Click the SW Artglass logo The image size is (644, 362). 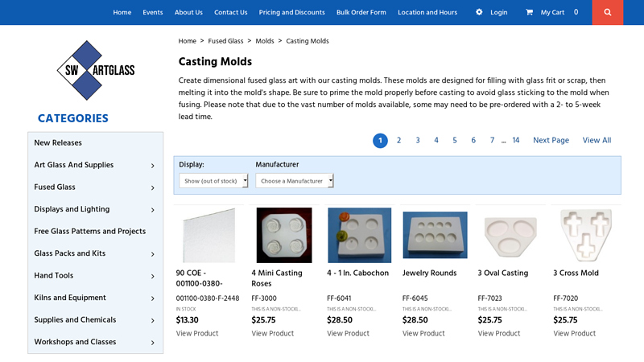[95, 71]
